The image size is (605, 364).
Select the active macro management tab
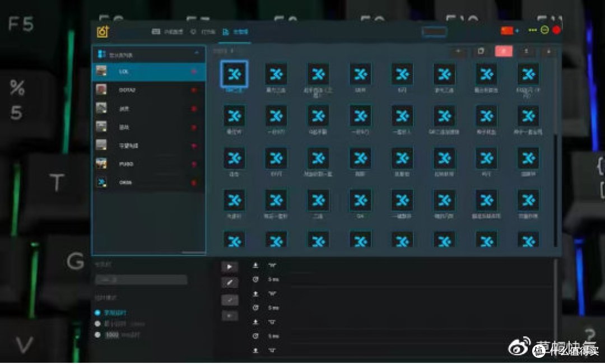pos(235,32)
